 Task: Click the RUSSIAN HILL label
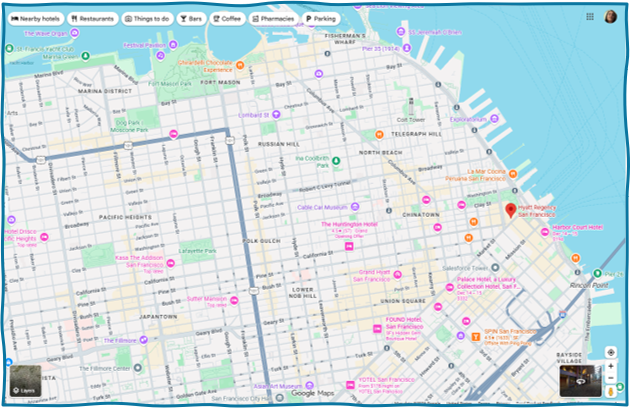(x=279, y=144)
